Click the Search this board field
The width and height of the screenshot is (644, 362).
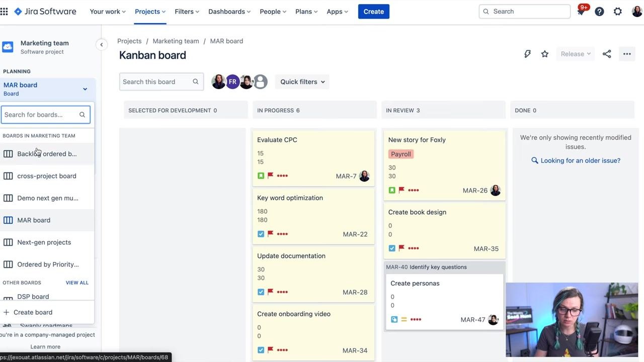161,81
